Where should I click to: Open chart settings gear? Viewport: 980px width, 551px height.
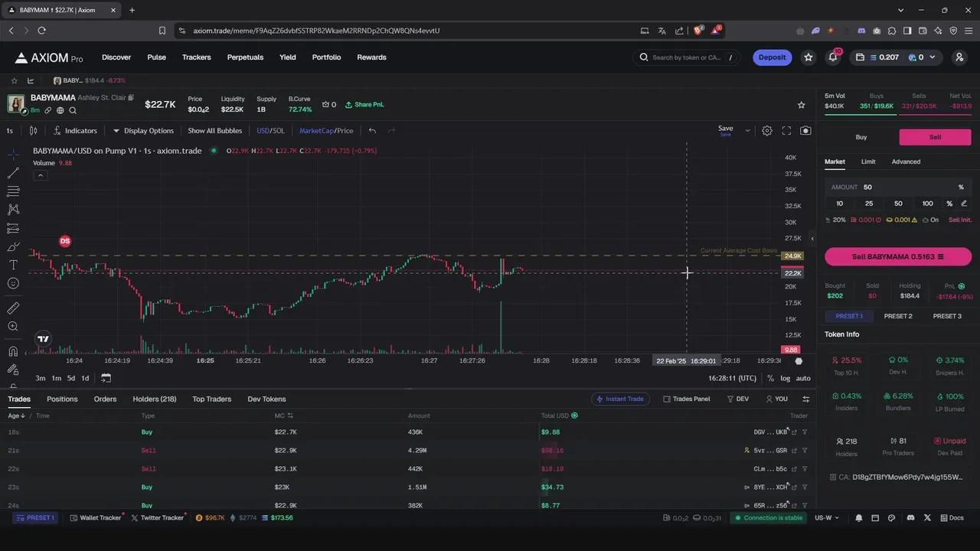coord(767,131)
